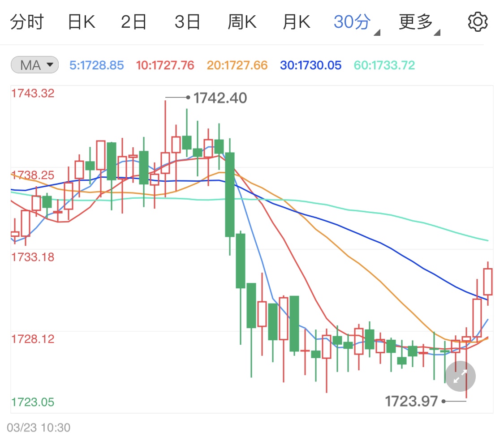Tap the 03/23 10:30 date label
Image resolution: width=504 pixels, height=436 pixels.
pos(39,427)
